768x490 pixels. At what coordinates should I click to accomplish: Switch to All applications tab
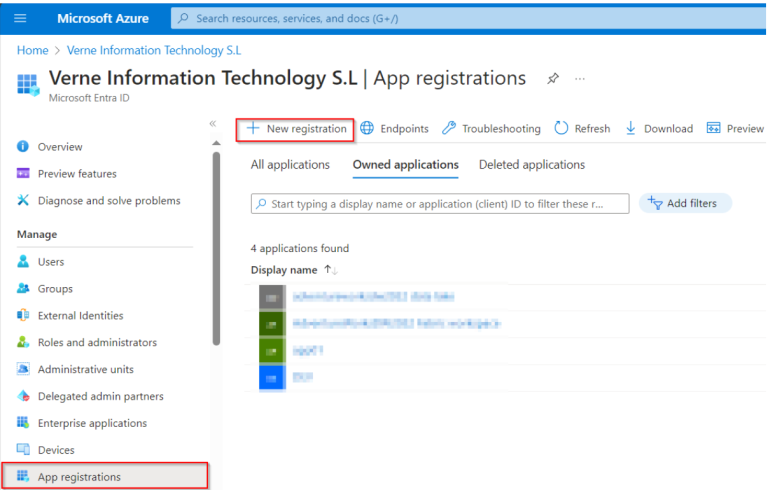click(290, 165)
